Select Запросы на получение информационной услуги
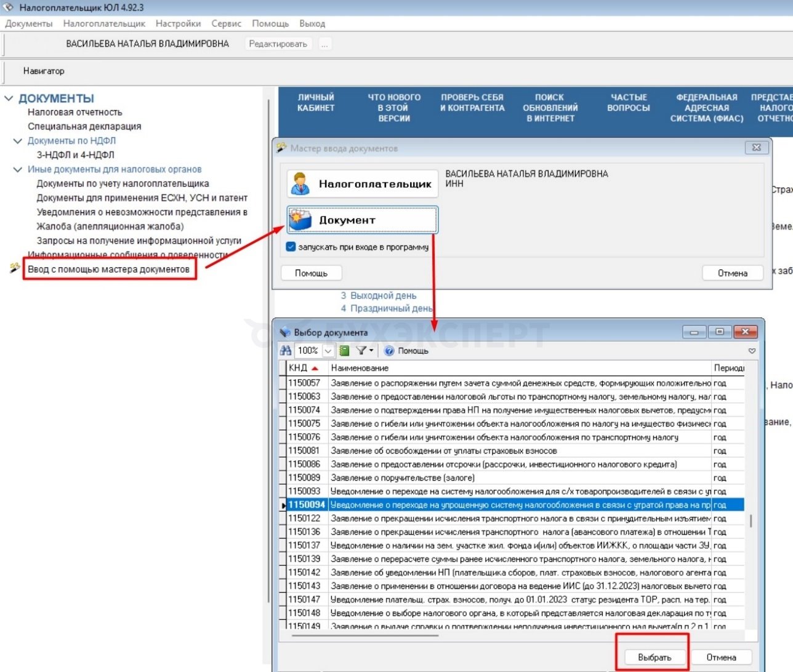This screenshot has width=793, height=672. pyautogui.click(x=139, y=241)
